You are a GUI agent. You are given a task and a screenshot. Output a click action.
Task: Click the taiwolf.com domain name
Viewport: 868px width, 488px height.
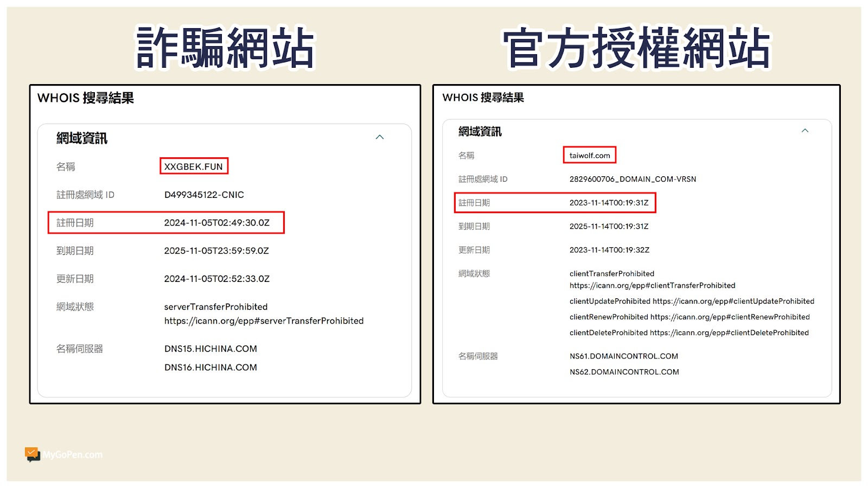pyautogui.click(x=590, y=156)
